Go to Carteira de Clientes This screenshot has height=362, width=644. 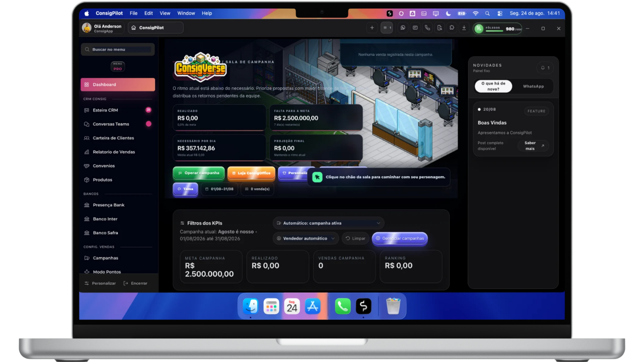point(118,138)
